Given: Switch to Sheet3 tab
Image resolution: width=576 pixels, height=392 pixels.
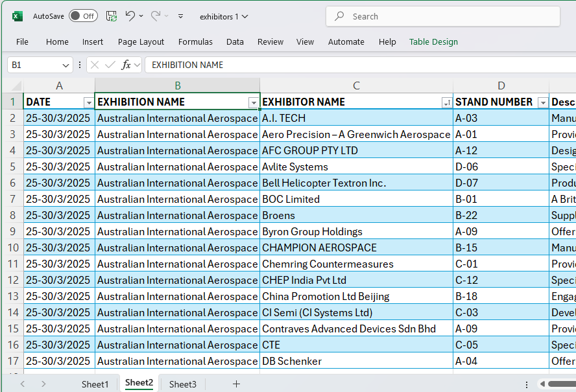Looking at the screenshot, I should [x=182, y=384].
